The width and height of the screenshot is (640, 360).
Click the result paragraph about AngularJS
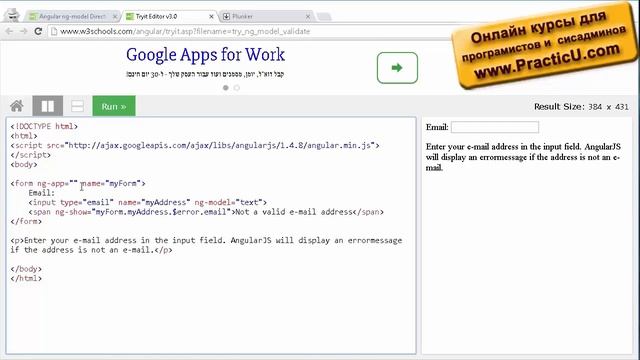(x=523, y=157)
